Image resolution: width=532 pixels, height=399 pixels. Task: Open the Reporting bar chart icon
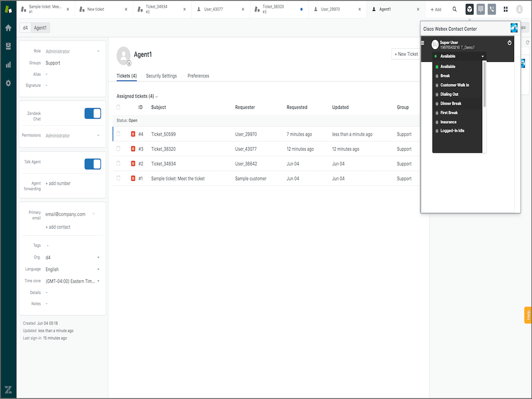click(x=8, y=65)
